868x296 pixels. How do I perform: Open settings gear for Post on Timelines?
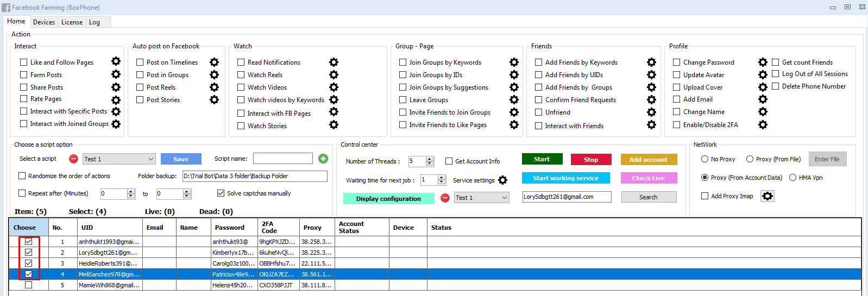point(214,62)
